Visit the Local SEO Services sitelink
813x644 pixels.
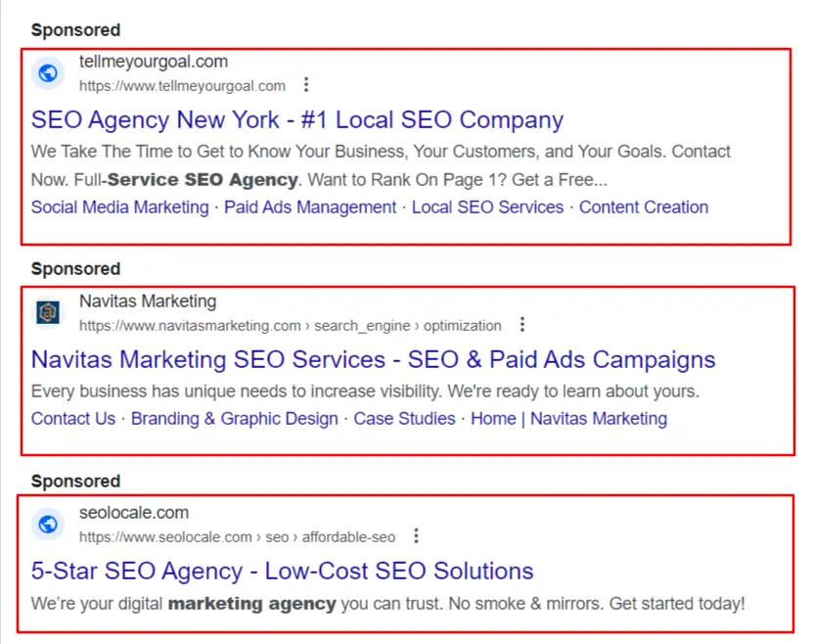coord(487,207)
